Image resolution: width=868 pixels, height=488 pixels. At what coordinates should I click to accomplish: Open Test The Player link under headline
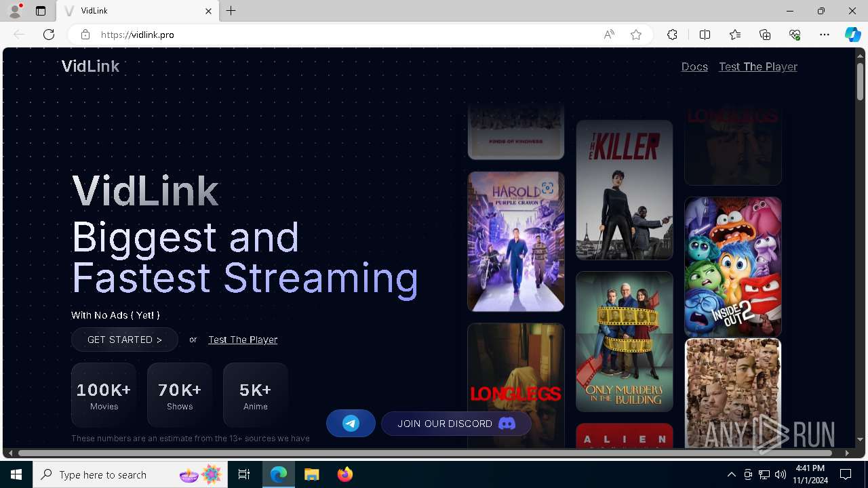[243, 340]
